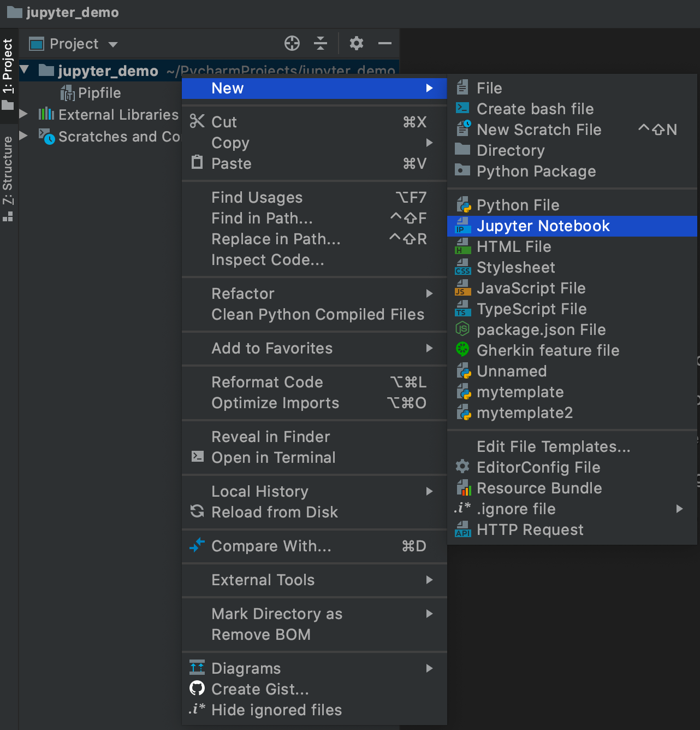Choose Remove BOM menu item
The image size is (700, 730).
point(315,634)
